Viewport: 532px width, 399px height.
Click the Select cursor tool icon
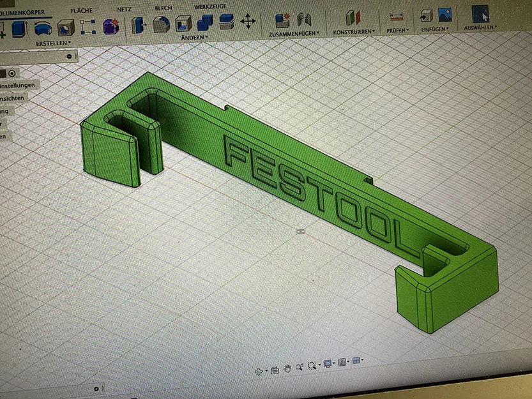[x=480, y=14]
